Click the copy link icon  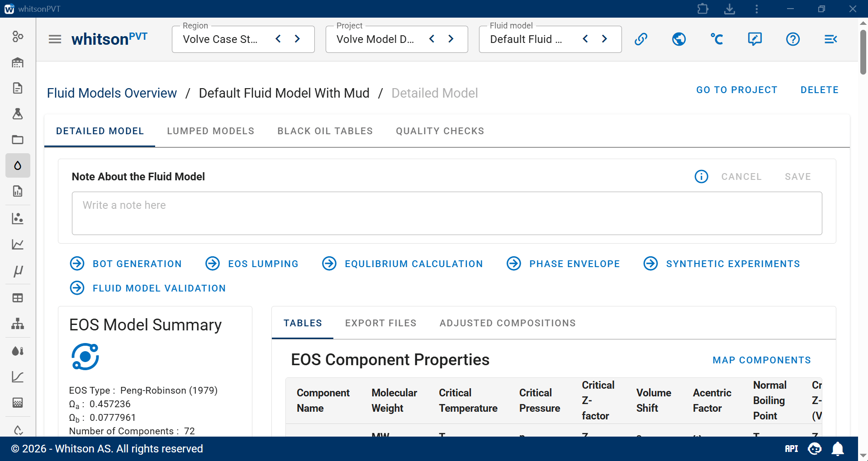[641, 39]
